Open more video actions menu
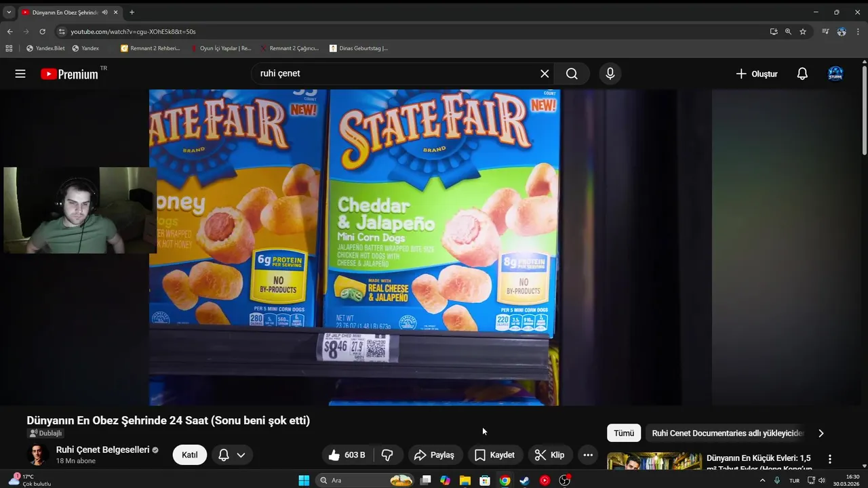Screen dimensions: 868x488 [588, 455]
